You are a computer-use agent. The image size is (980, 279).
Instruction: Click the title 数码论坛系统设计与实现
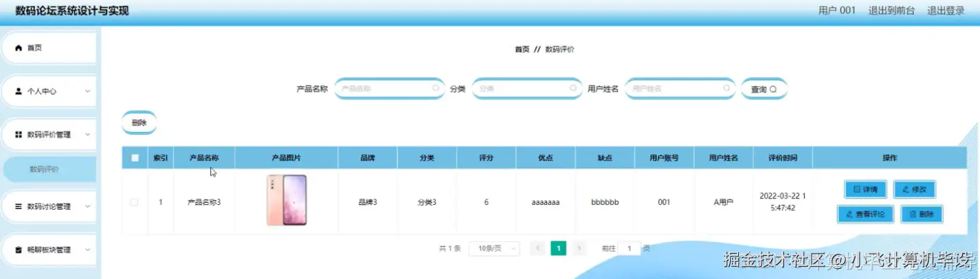(x=72, y=11)
